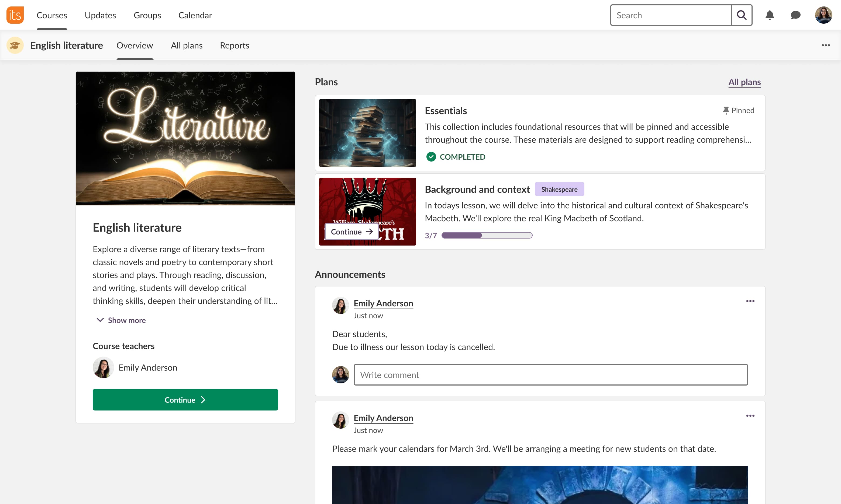Screen dimensions: 841x504
Task: Open options for cancelled lesson announcement
Action: (750, 301)
